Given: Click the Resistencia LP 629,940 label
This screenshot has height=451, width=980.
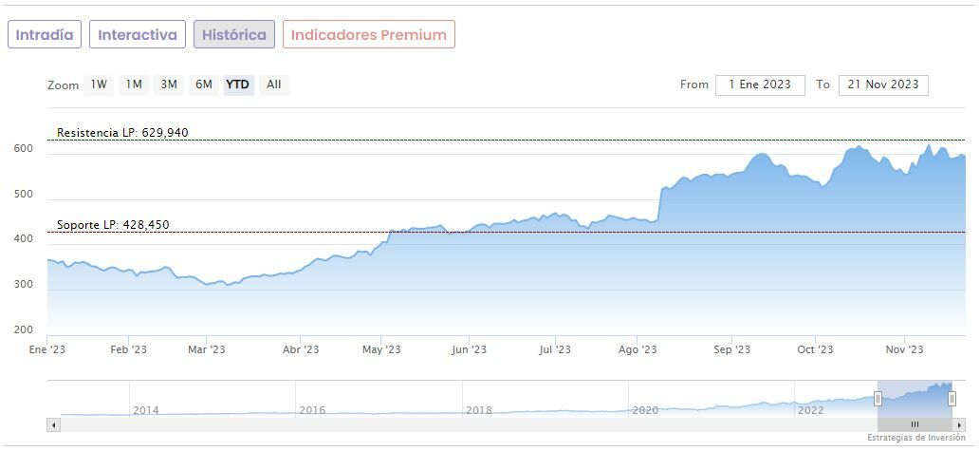Looking at the screenshot, I should click(x=122, y=133).
